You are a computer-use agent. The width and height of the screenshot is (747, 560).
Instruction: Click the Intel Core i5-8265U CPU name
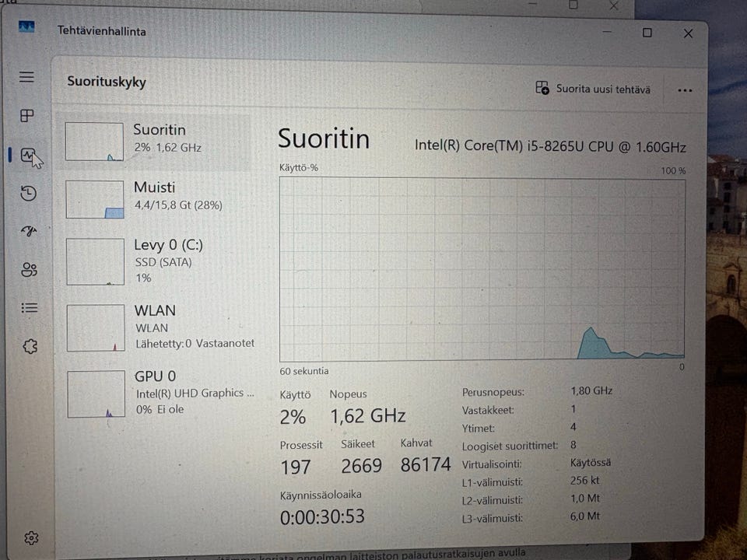pyautogui.click(x=550, y=145)
